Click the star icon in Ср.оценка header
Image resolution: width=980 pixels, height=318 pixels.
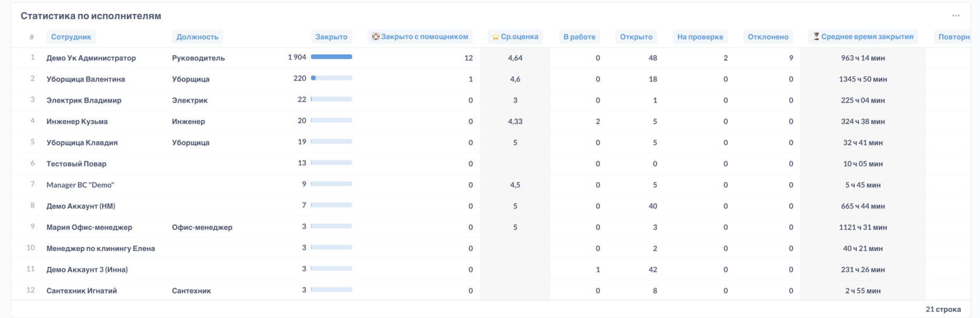(x=495, y=37)
